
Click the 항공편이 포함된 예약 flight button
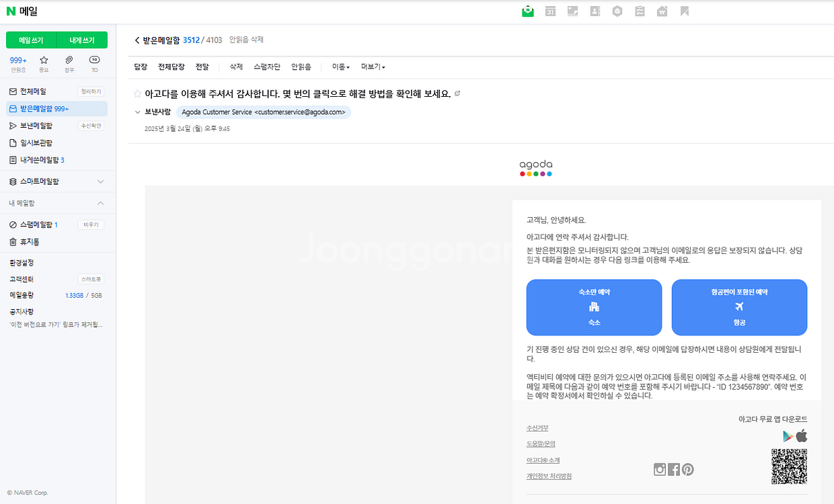(739, 307)
